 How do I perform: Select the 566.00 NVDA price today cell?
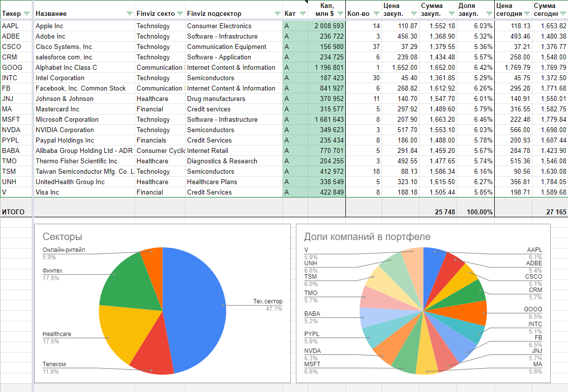[513, 130]
